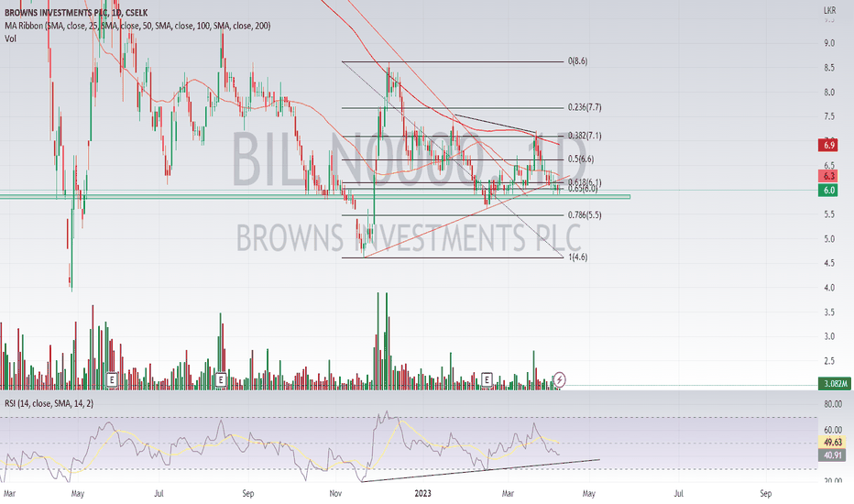This screenshot has height=504, width=854.
Task: Click the LKR currency label
Action: (x=829, y=10)
